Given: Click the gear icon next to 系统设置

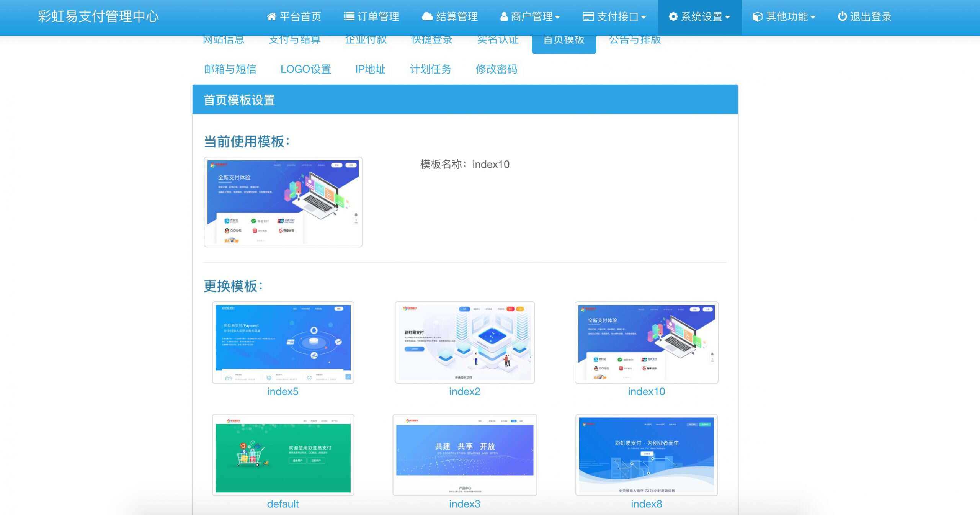Looking at the screenshot, I should point(674,16).
